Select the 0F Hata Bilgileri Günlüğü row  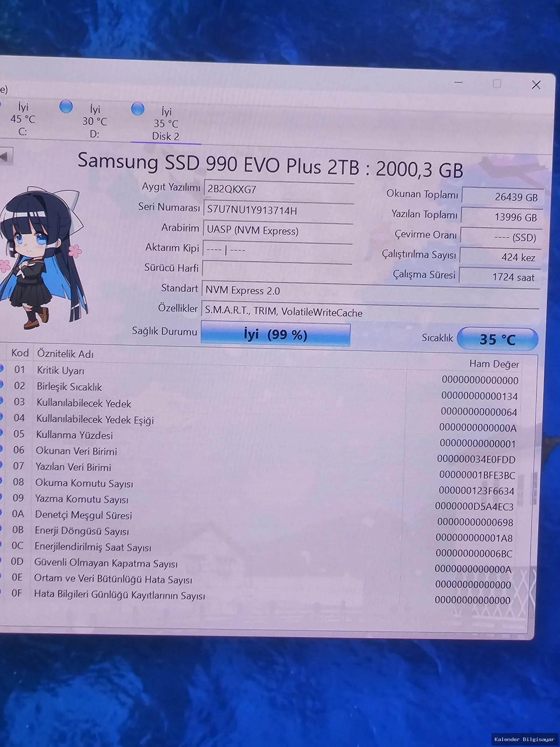pos(256,597)
